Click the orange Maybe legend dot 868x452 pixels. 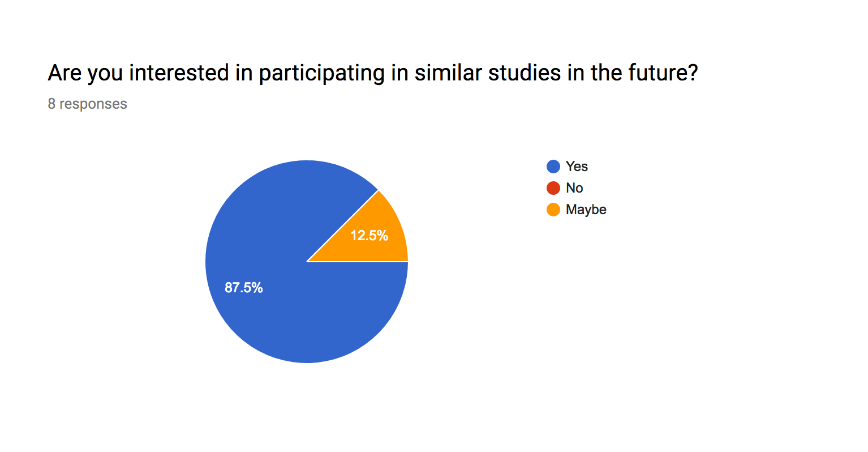point(553,210)
